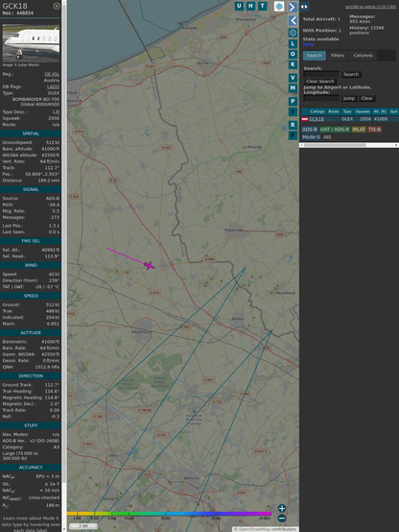The image size is (399, 532).
Task: Switch to the Columns tab
Action: (363, 56)
